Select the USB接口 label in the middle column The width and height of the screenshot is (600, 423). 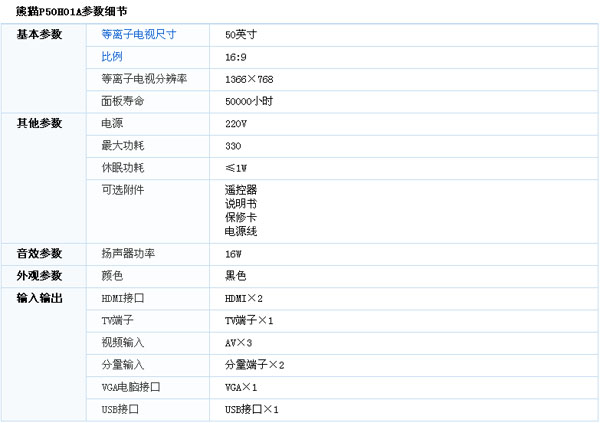120,409
